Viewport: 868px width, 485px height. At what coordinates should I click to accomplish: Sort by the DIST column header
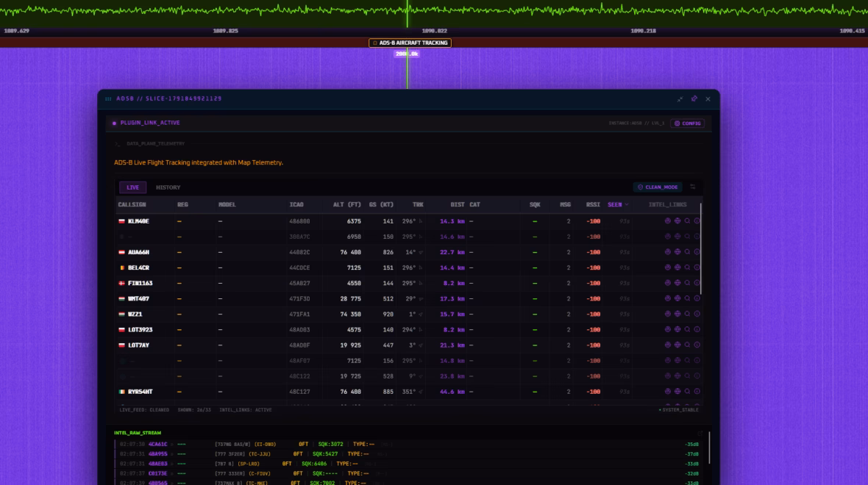tap(458, 204)
